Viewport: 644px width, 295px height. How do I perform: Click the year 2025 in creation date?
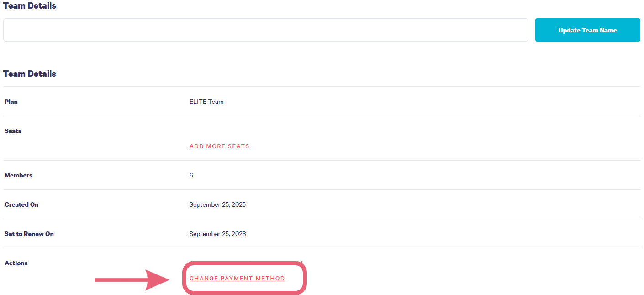[238, 204]
